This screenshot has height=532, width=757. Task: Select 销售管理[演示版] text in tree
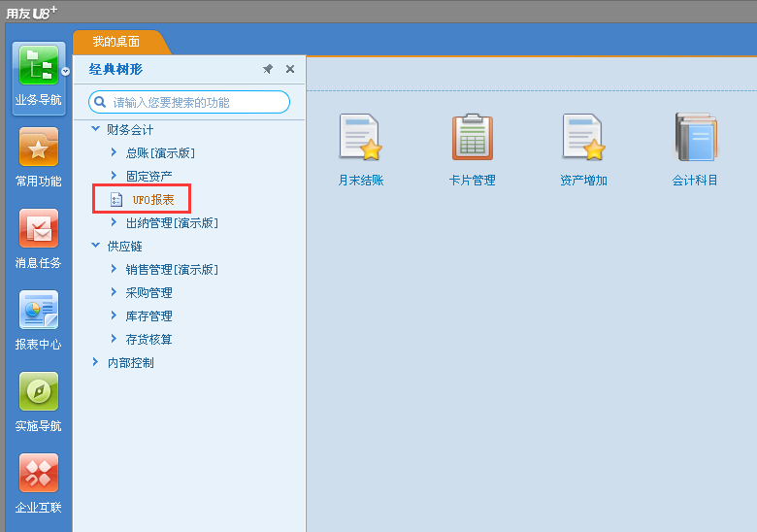coord(173,269)
